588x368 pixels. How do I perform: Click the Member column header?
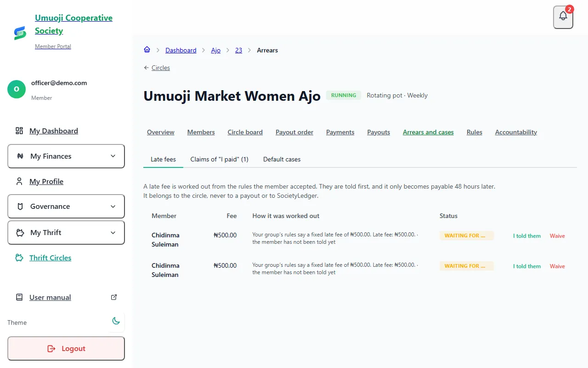pyautogui.click(x=164, y=216)
